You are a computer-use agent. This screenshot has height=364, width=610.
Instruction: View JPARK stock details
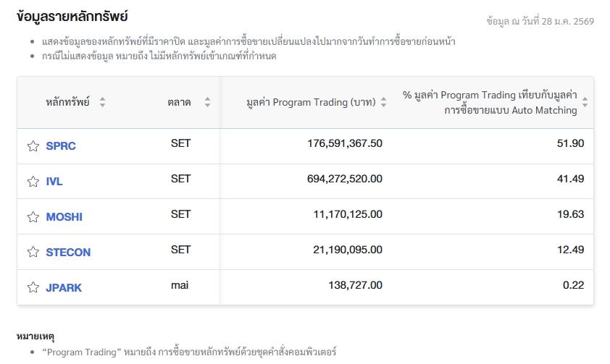click(64, 288)
